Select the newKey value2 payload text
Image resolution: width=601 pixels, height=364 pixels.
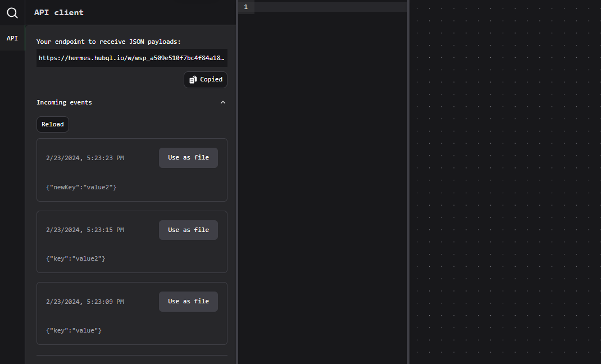pos(81,186)
